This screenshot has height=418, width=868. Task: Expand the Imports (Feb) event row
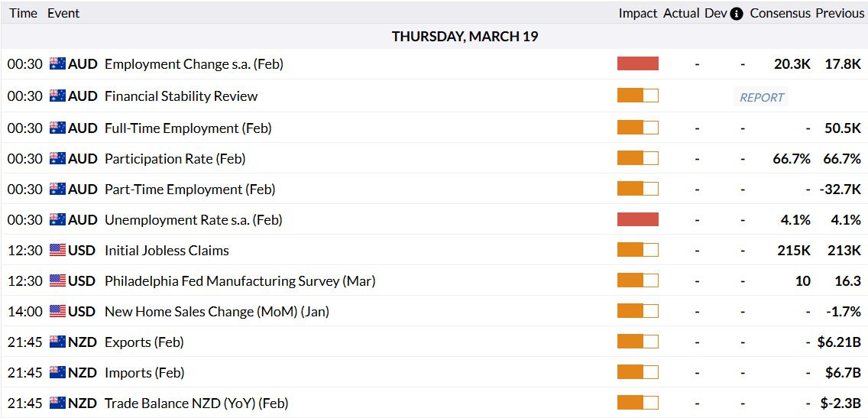144,373
